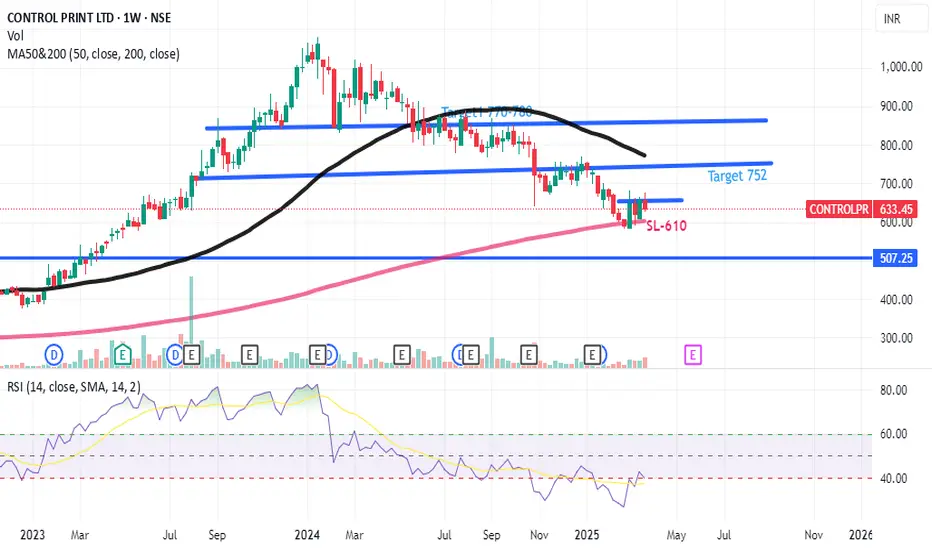The width and height of the screenshot is (932, 550).
Task: Select the E earnings marker near late October 2024
Action: click(528, 356)
